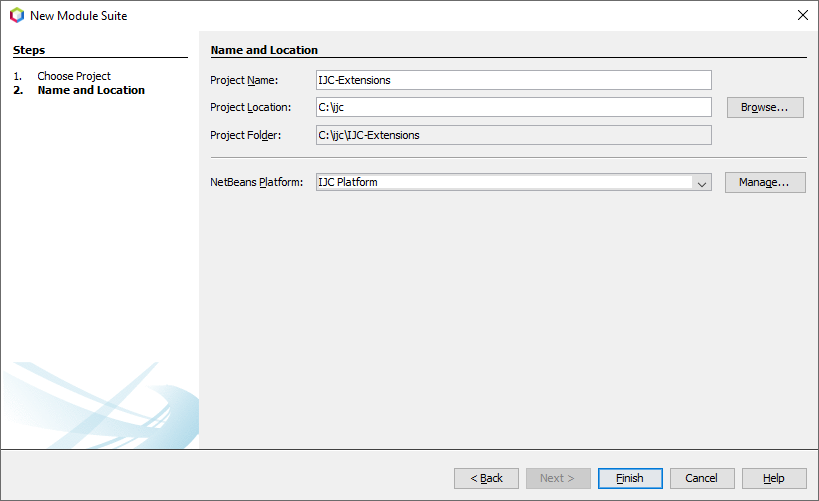Screen dimensions: 819x501
Task: Click the NetBeans cube icon in title bar
Action: click(16, 16)
